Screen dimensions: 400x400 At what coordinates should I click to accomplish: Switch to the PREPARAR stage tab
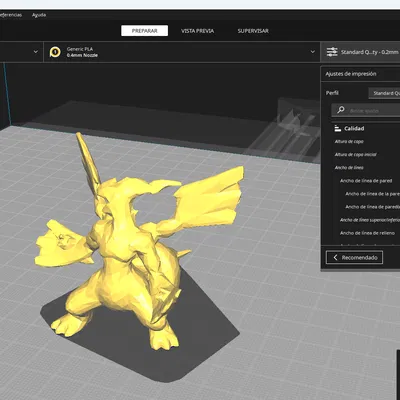pos(144,31)
